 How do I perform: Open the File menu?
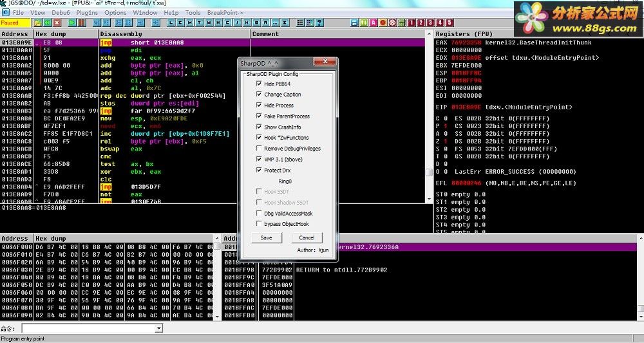pyautogui.click(x=18, y=13)
